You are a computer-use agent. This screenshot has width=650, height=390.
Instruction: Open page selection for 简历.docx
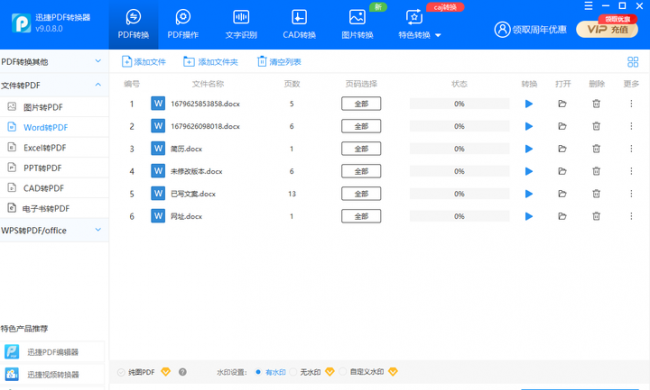click(361, 148)
